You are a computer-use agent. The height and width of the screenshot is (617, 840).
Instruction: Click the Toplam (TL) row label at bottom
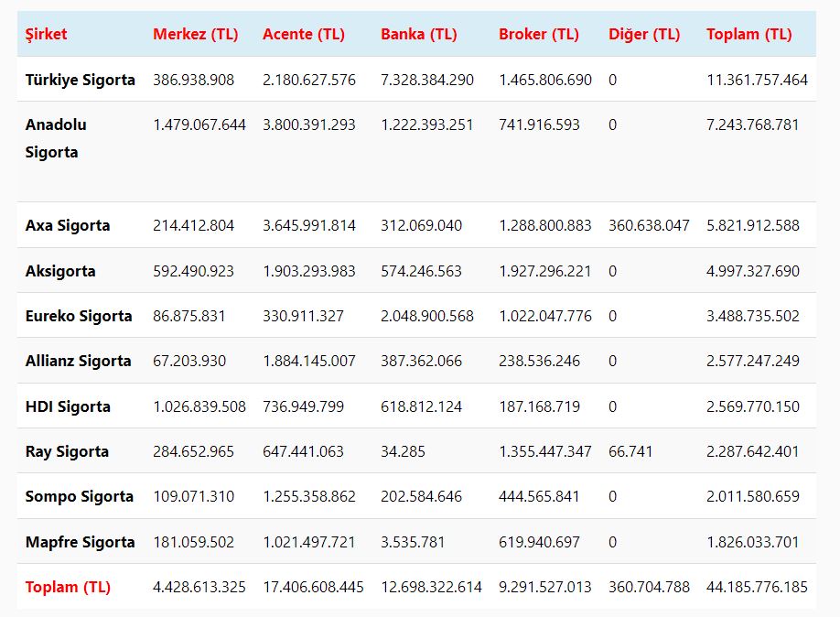pos(68,587)
